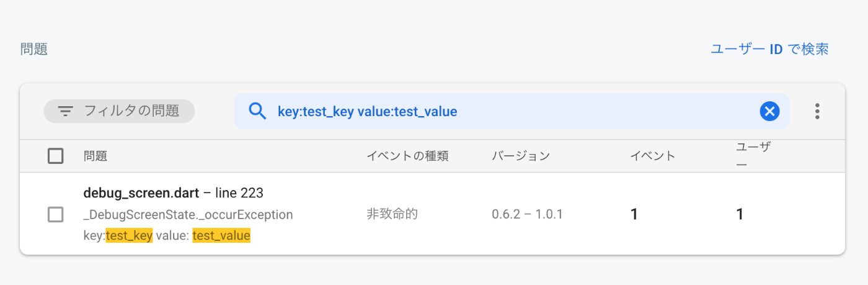
Task: Tick the select-all checkbox in the header row
Action: tap(56, 156)
